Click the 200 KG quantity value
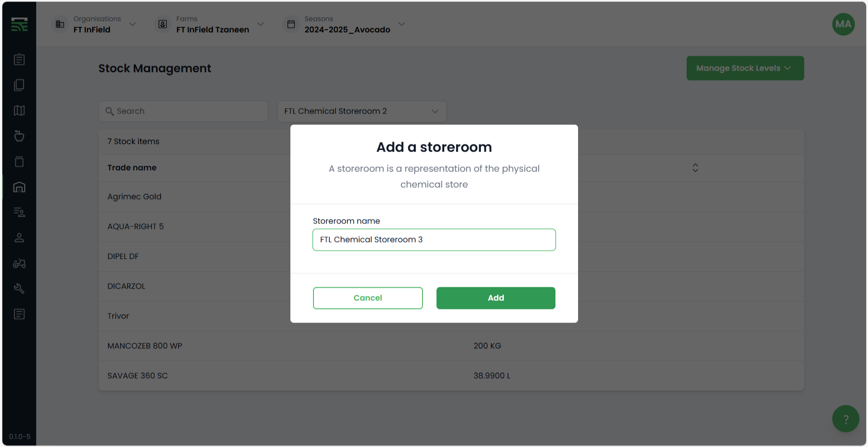Screen dimensions: 868x447 pyautogui.click(x=487, y=346)
